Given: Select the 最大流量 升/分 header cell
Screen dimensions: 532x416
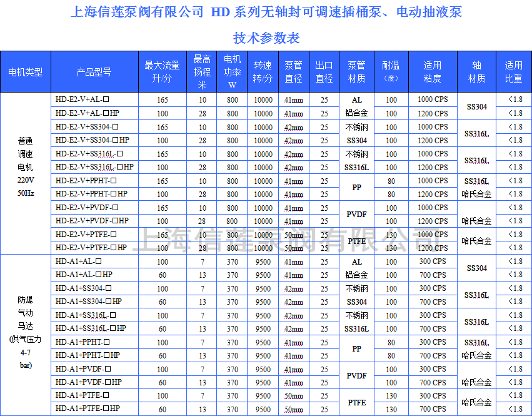Looking at the screenshot, I should pyautogui.click(x=163, y=72).
